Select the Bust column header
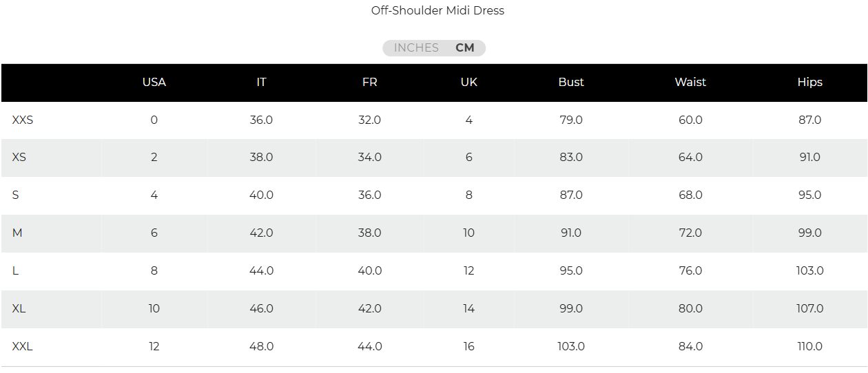 pyautogui.click(x=571, y=83)
